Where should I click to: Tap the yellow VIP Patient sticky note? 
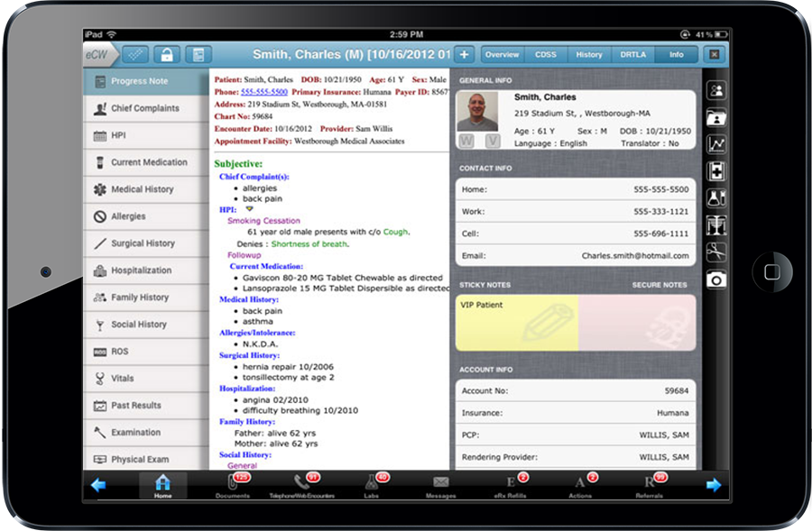(517, 323)
